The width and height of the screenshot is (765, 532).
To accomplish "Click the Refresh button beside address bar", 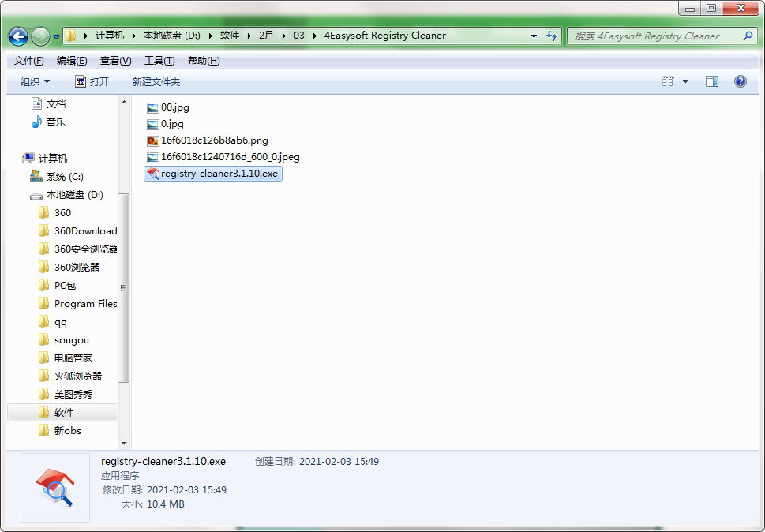I will (x=552, y=36).
